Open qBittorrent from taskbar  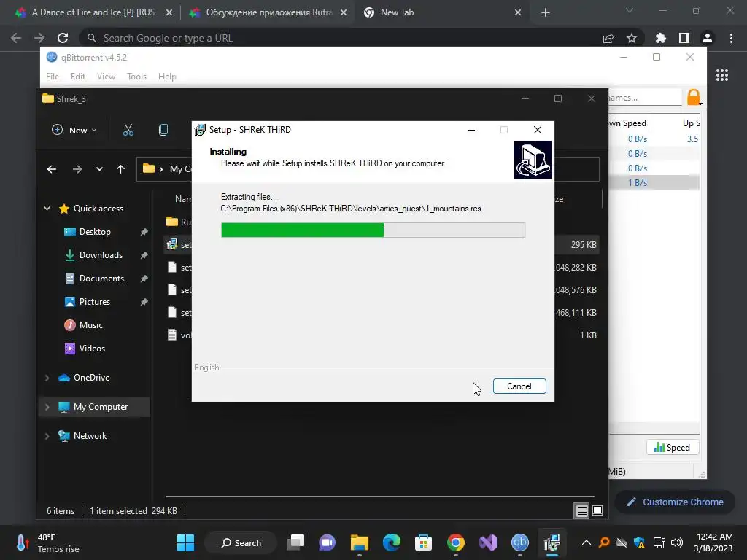point(519,542)
